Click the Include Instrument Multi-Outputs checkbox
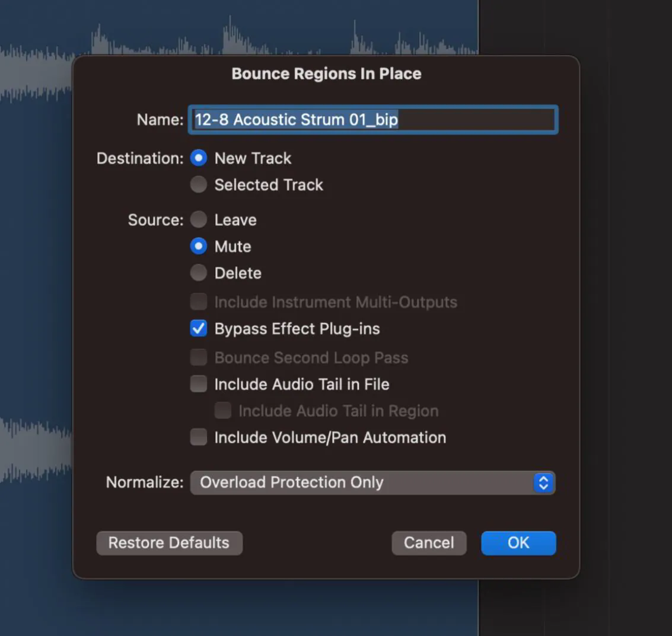Screen dimensions: 672x636 [x=199, y=302]
